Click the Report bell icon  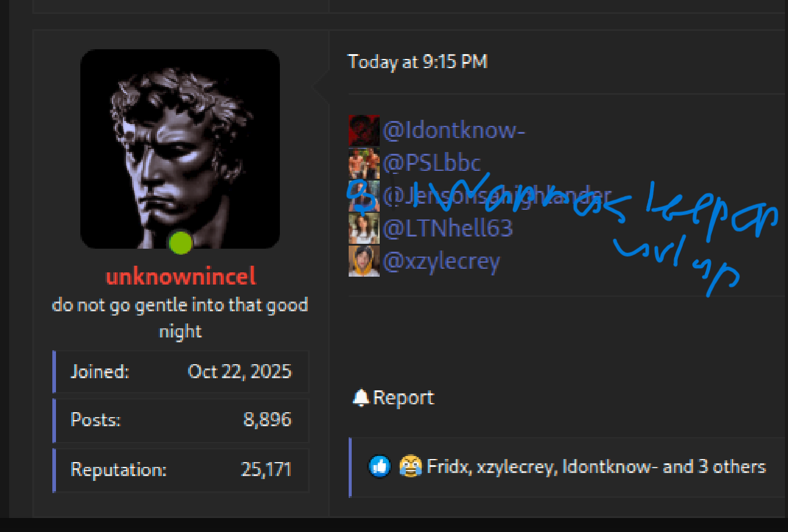coord(361,398)
